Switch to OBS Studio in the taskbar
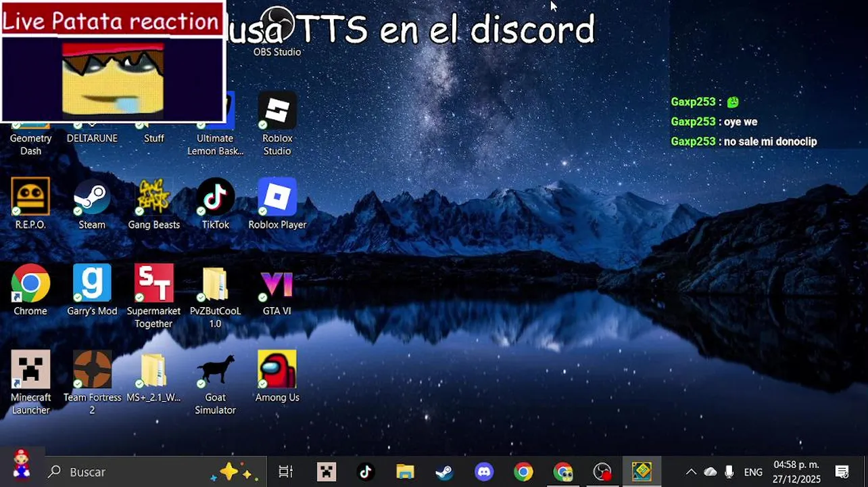 tap(602, 472)
